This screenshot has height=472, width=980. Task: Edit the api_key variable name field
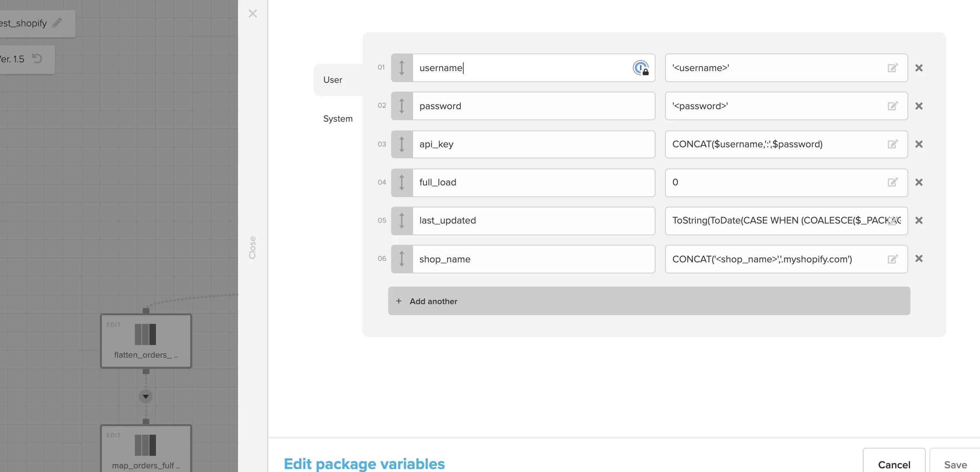[534, 144]
